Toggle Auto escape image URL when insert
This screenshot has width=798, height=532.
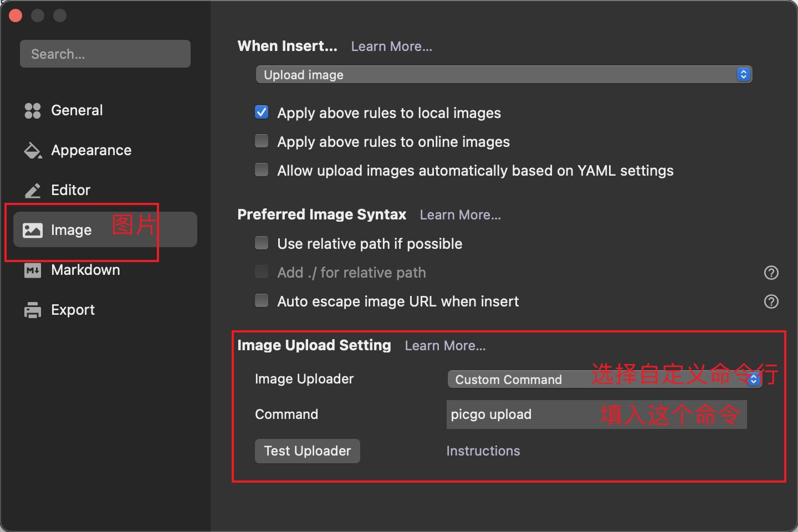(262, 301)
